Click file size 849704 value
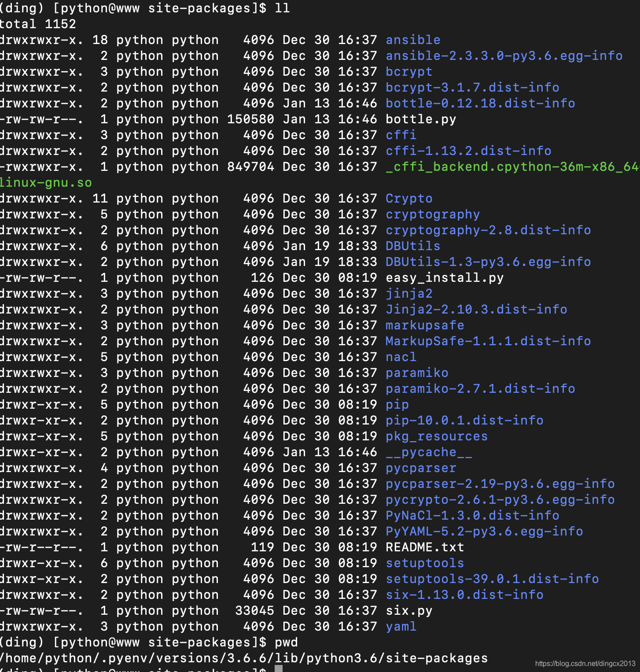 (250, 167)
